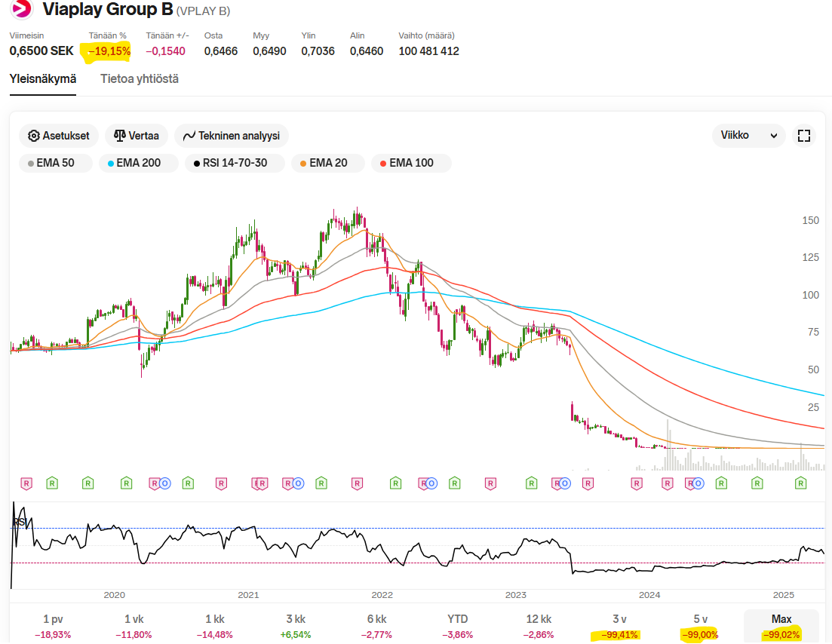Viewport: 832px width, 644px height.
Task: Select the Yleisnäkymä tab
Action: coord(43,78)
